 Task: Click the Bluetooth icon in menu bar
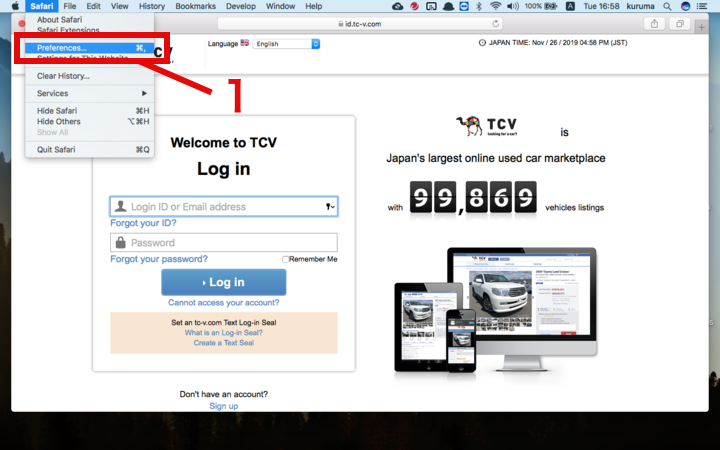point(477,6)
